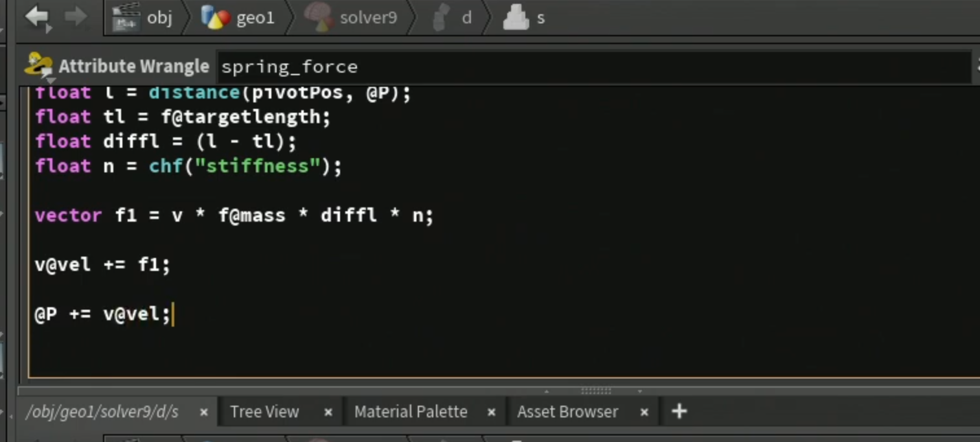Image resolution: width=980 pixels, height=442 pixels.
Task: Open the Material Palette tab
Action: click(411, 412)
